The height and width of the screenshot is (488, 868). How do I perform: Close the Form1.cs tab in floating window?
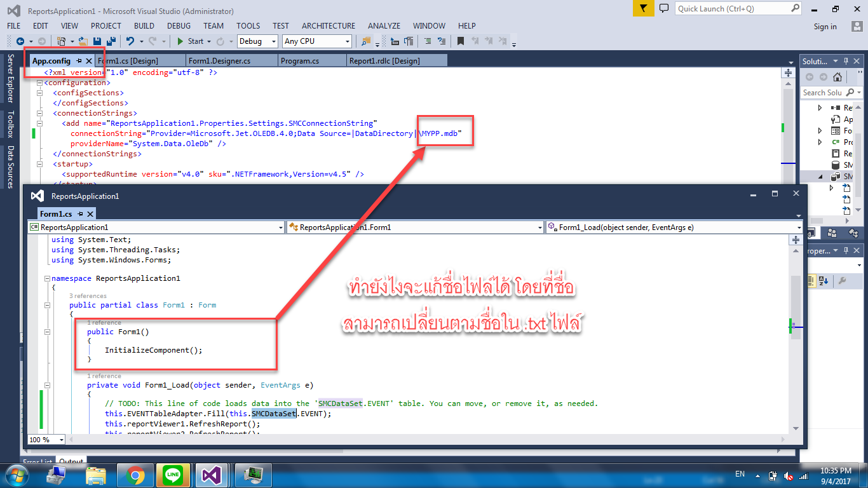pyautogui.click(x=90, y=214)
